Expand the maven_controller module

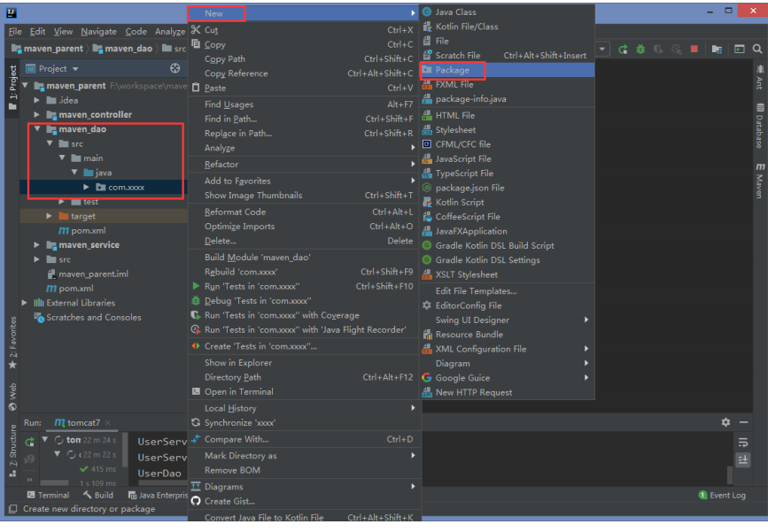pos(36,114)
